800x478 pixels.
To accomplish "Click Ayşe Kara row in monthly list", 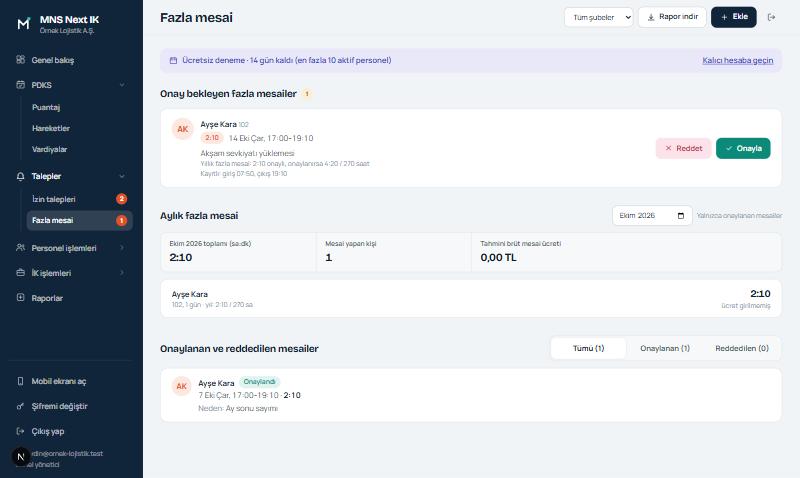I will pyautogui.click(x=470, y=298).
